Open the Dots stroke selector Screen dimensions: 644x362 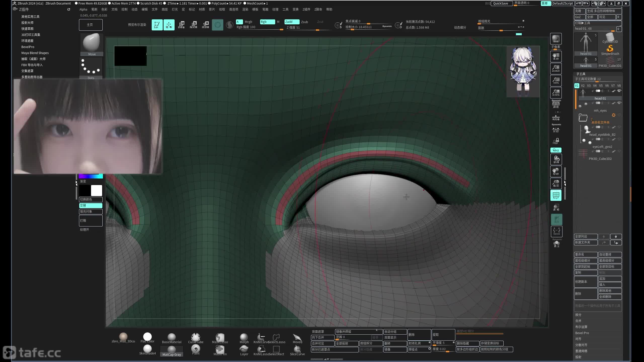91,68
